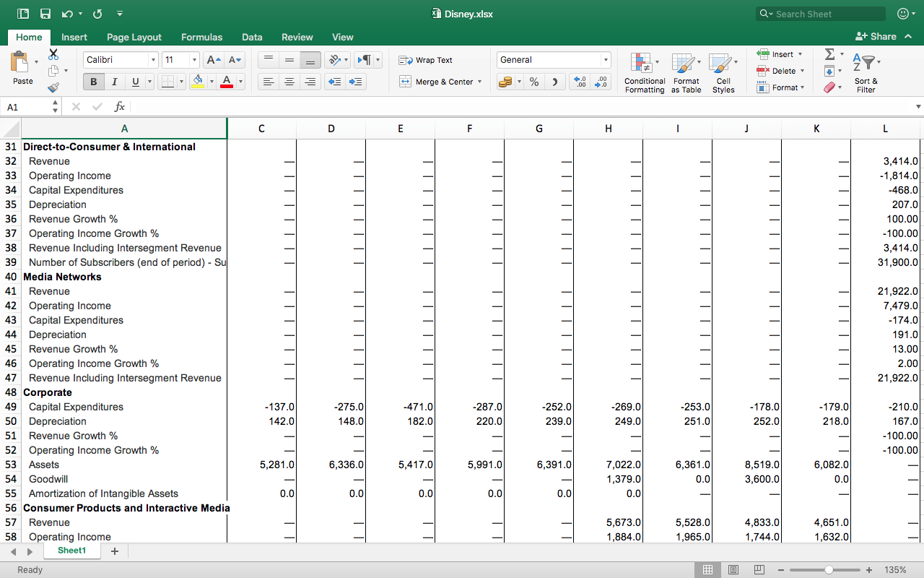Image resolution: width=924 pixels, height=578 pixels.
Task: Open the Insert ribbon tab
Action: coord(74,37)
